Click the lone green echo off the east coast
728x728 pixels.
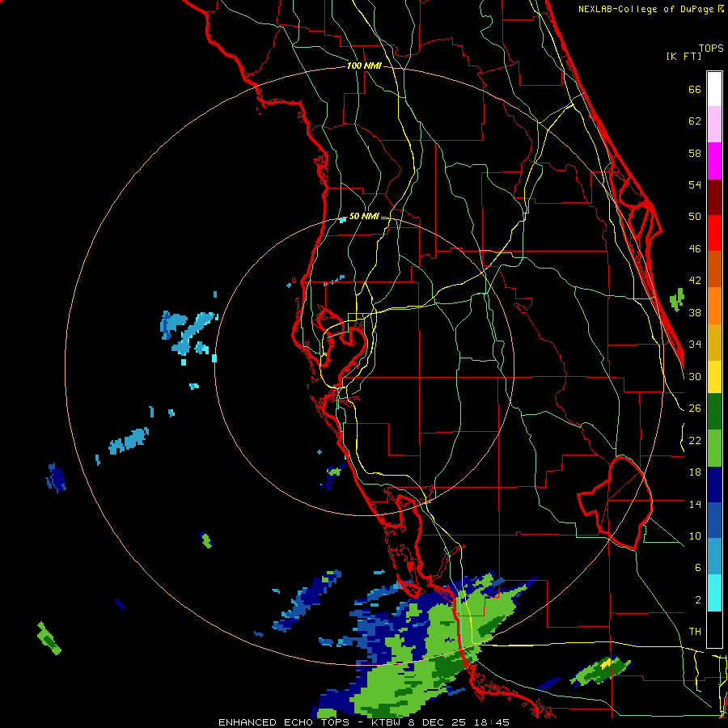pyautogui.click(x=677, y=299)
